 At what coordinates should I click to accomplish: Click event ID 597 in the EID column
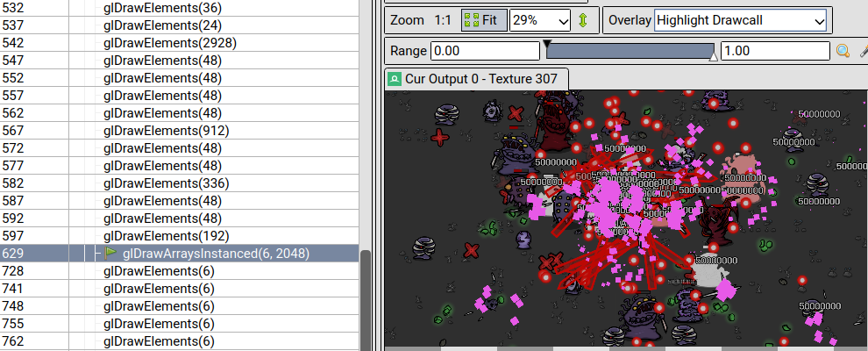point(13,235)
